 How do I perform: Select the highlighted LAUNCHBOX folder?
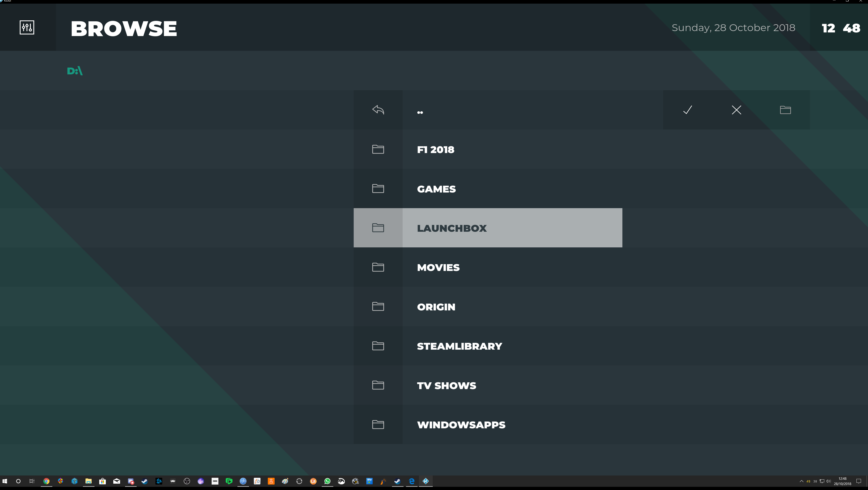tap(488, 228)
